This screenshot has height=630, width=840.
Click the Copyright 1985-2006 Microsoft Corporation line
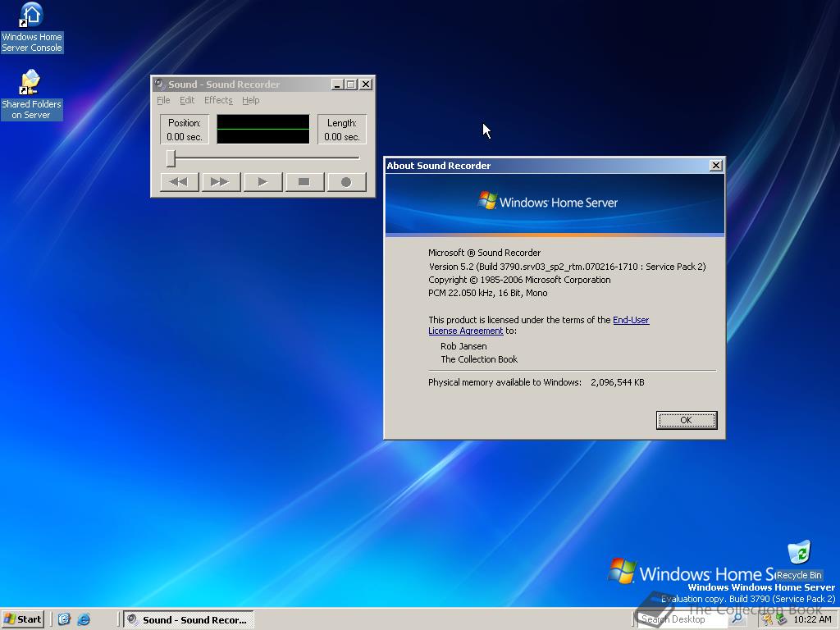point(519,280)
